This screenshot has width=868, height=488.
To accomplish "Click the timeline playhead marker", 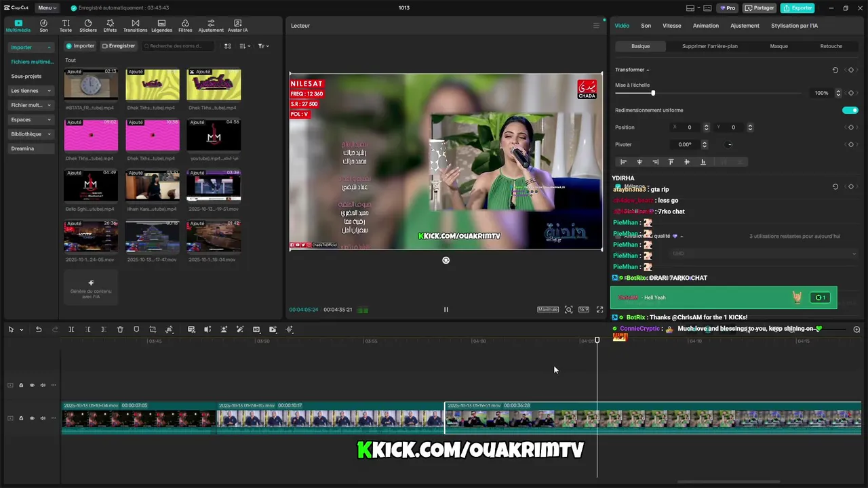I will [x=597, y=340].
